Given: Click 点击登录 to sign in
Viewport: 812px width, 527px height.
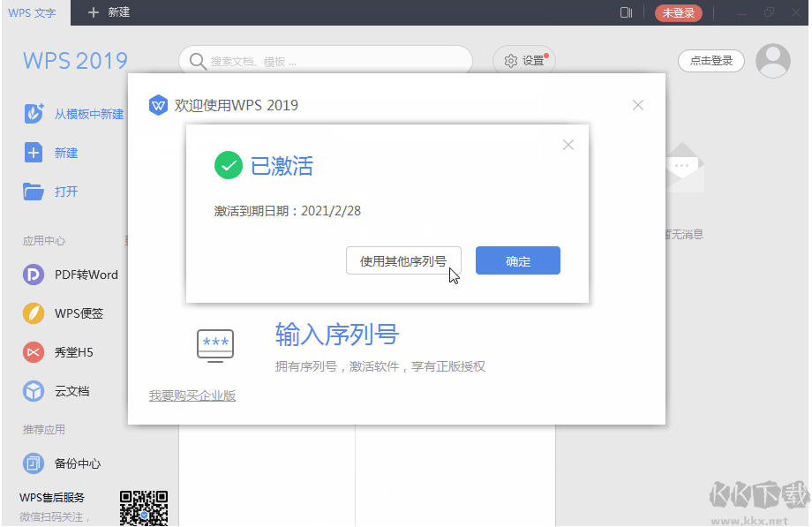Looking at the screenshot, I should click(710, 60).
